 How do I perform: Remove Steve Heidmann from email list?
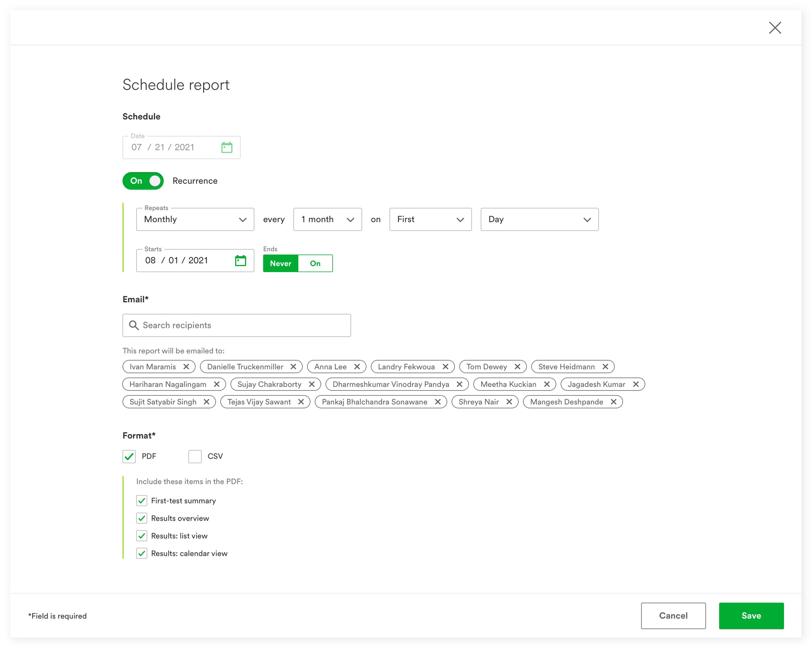pyautogui.click(x=605, y=367)
